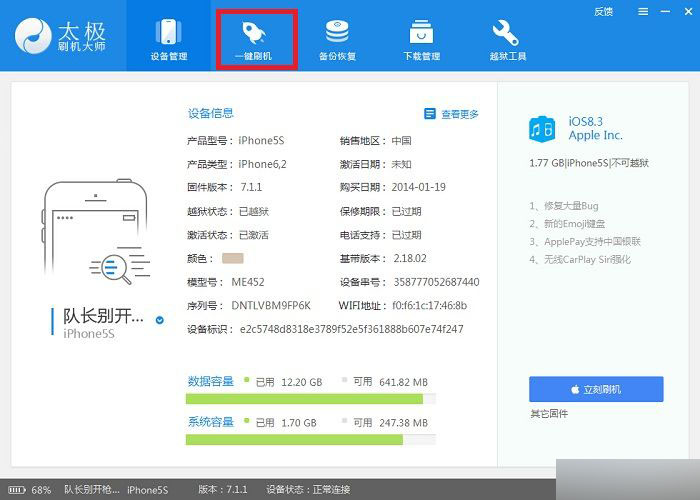
Task: Click the 系统容量 label
Action: point(211,422)
